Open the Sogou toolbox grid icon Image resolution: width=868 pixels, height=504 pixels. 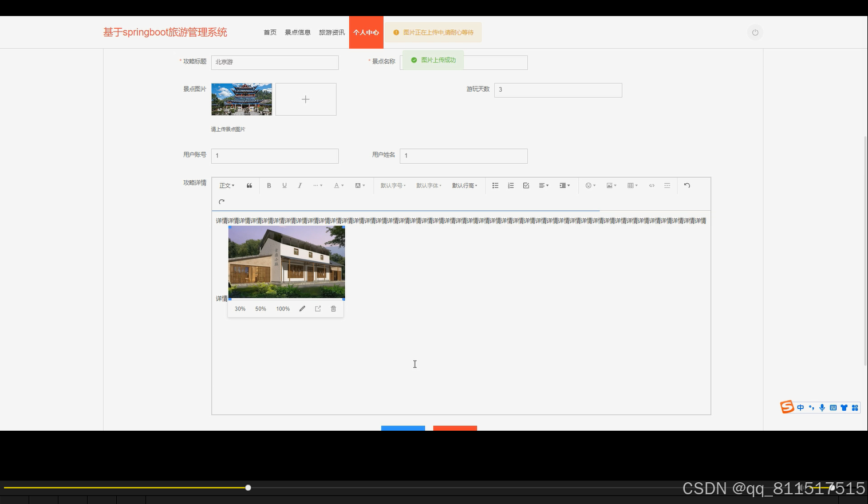pyautogui.click(x=855, y=408)
